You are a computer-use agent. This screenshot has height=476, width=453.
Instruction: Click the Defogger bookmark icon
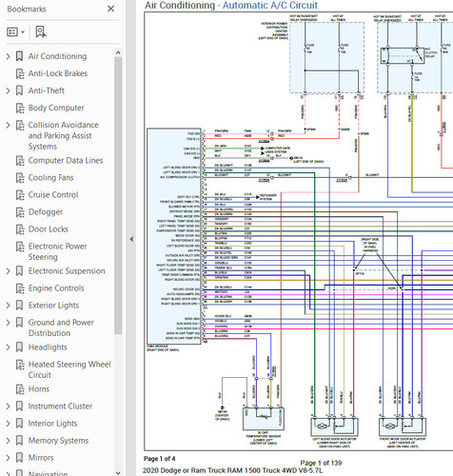point(20,212)
